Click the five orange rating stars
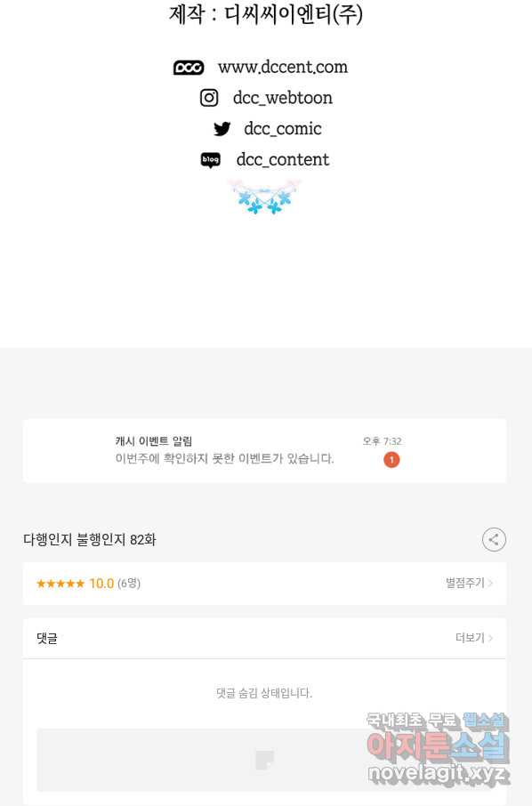The width and height of the screenshot is (532, 806). click(x=60, y=584)
